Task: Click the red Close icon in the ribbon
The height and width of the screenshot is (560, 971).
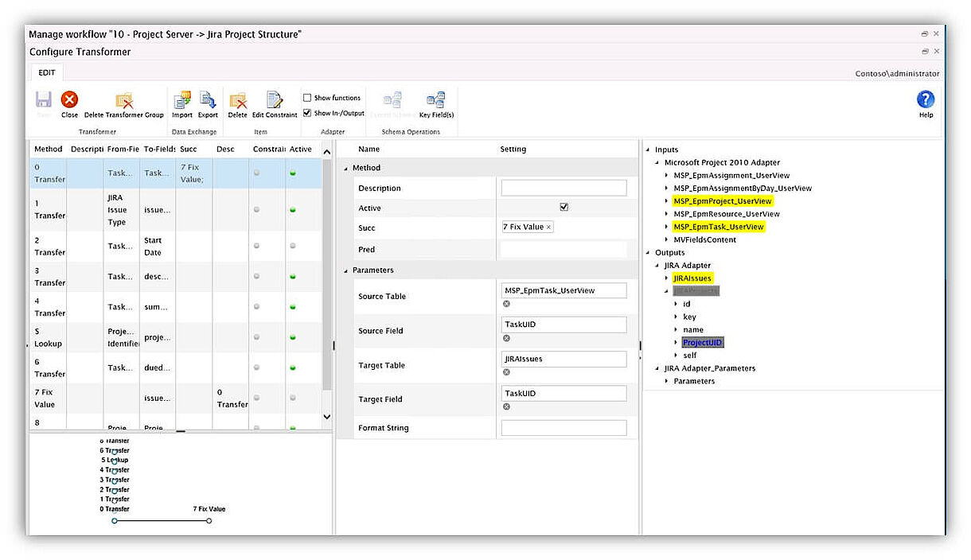Action: click(x=70, y=99)
